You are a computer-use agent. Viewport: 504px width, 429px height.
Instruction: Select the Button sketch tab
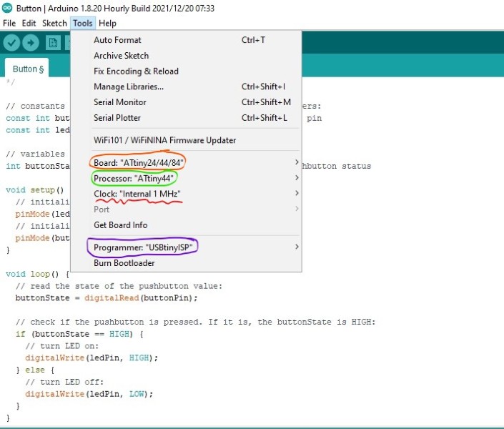tap(29, 69)
